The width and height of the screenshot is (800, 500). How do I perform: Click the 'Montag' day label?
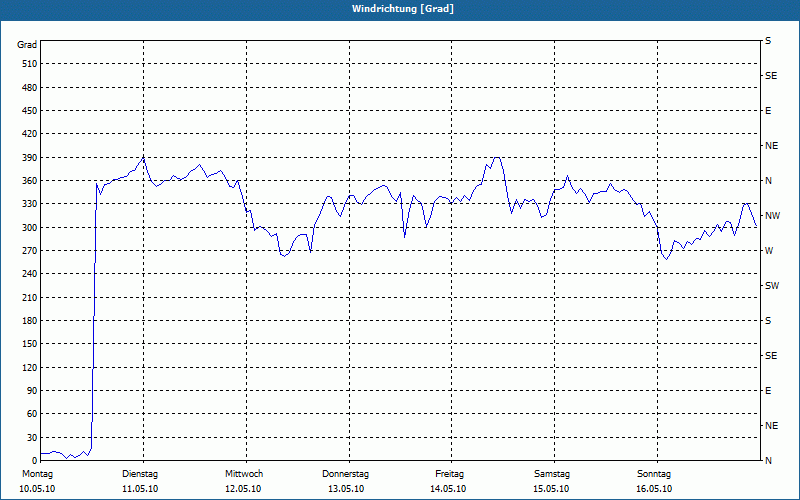[37, 474]
